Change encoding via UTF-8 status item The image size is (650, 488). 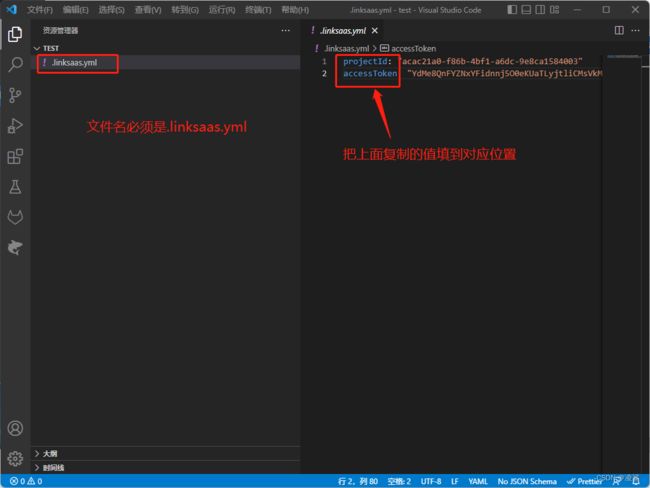[x=431, y=481]
